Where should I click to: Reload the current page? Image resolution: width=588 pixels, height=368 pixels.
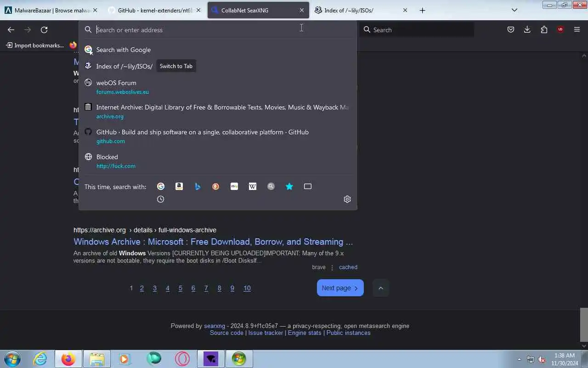[x=44, y=29]
